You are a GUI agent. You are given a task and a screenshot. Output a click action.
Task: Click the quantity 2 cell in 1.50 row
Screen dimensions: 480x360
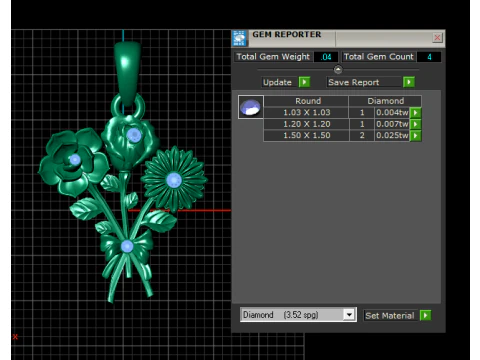[x=362, y=136]
